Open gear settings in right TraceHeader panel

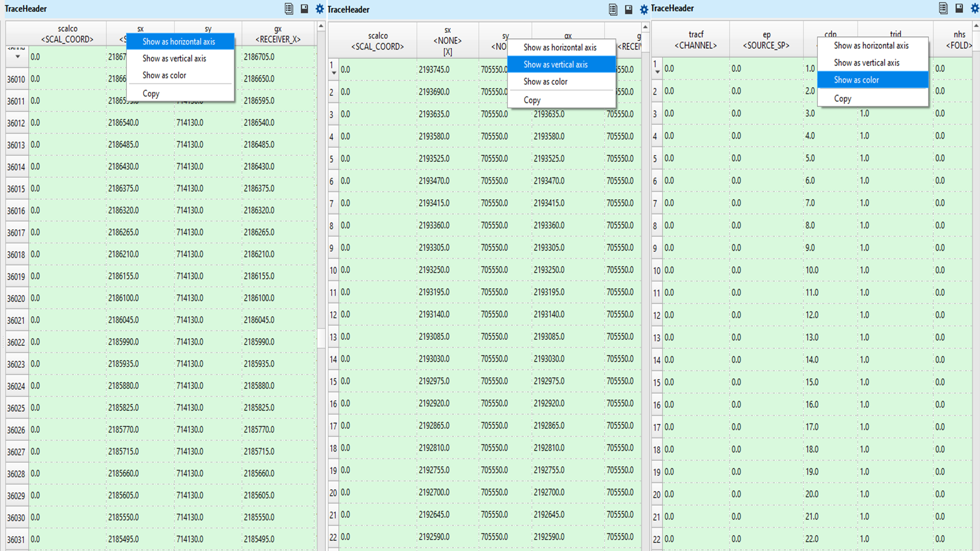[x=975, y=8]
